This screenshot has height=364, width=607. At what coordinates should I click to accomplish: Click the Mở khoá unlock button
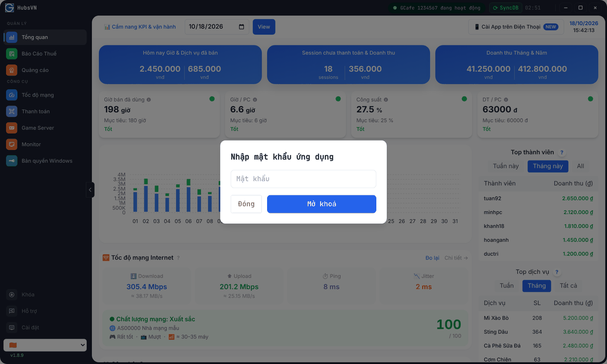(322, 204)
